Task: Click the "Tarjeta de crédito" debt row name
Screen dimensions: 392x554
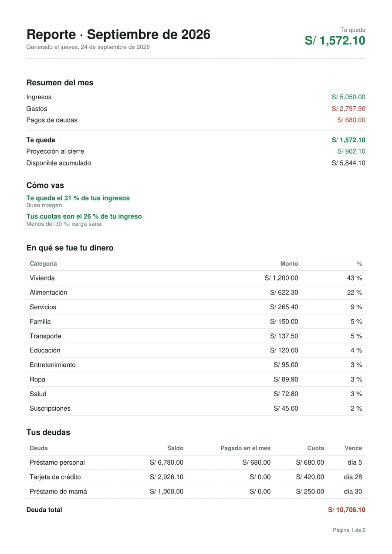Action: 55,477
